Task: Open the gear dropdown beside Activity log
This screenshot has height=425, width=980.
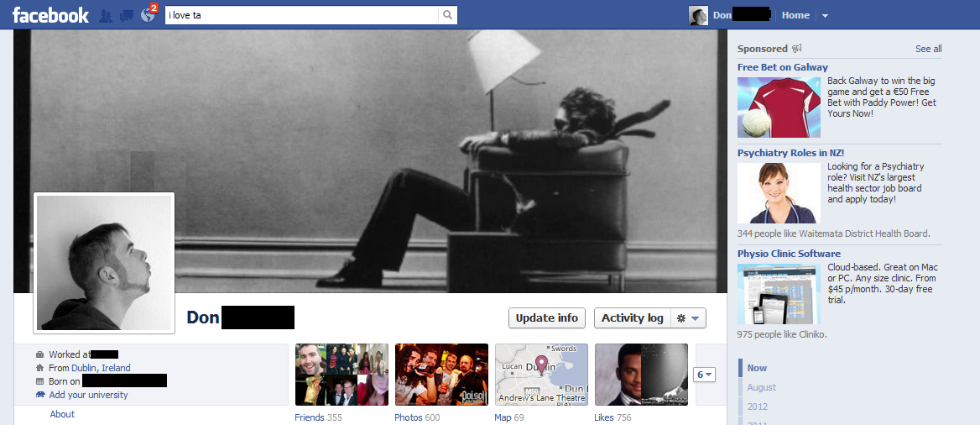Action: (x=692, y=318)
